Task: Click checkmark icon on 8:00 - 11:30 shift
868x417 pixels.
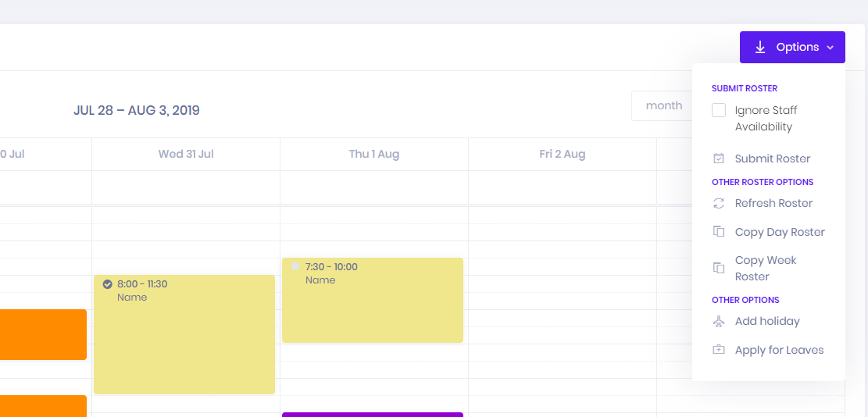Action: (108, 284)
